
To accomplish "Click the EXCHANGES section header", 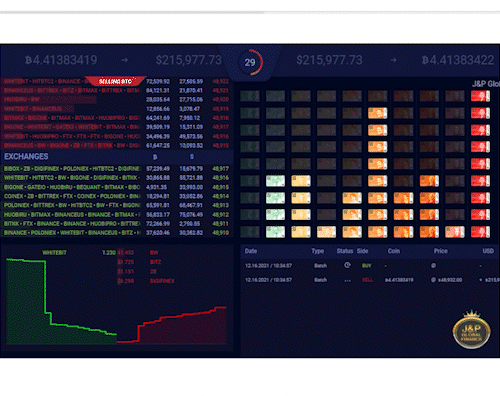I will pyautogui.click(x=26, y=156).
